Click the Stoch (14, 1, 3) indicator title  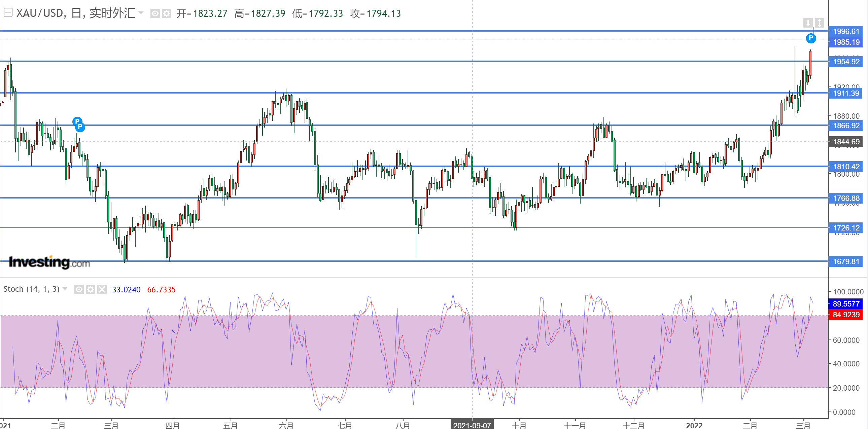(x=31, y=289)
